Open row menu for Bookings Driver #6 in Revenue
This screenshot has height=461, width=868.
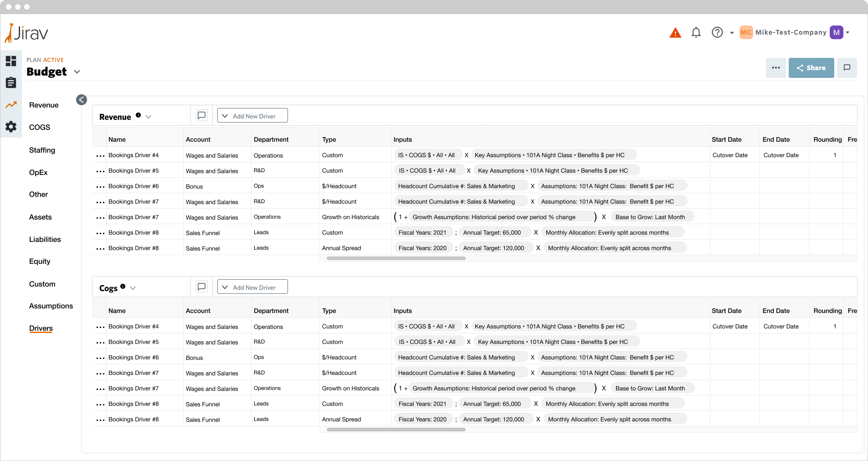click(x=100, y=187)
